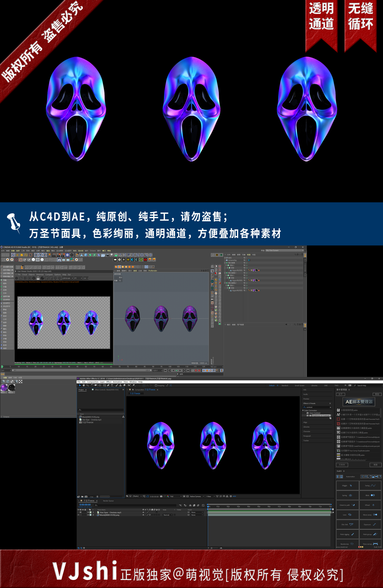Open the comp viewer magnification (75.6%) dropdown
Image resolution: width=383 pixels, height=588 pixels.
(137, 496)
